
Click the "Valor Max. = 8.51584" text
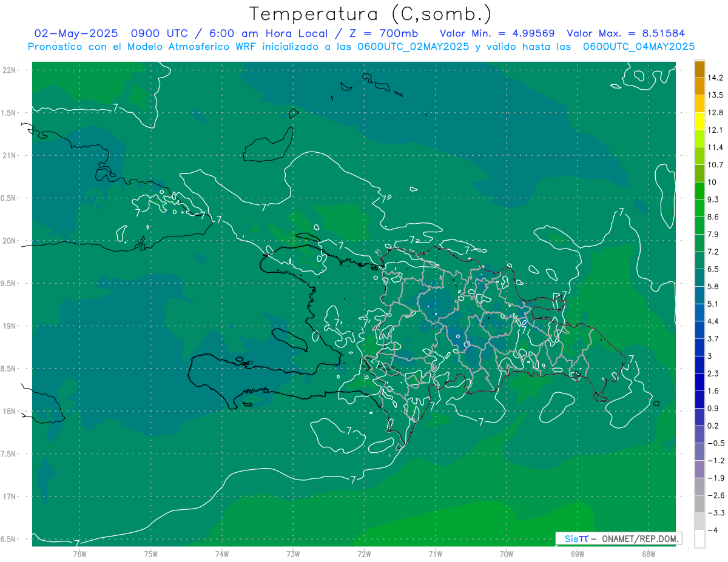(x=626, y=33)
